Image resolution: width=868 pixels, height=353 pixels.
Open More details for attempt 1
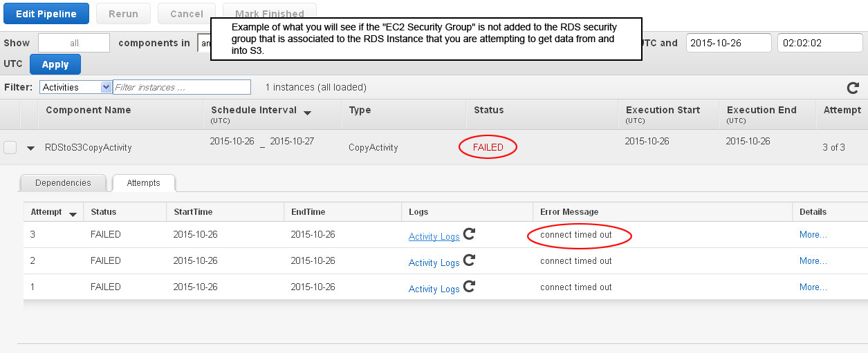[813, 287]
